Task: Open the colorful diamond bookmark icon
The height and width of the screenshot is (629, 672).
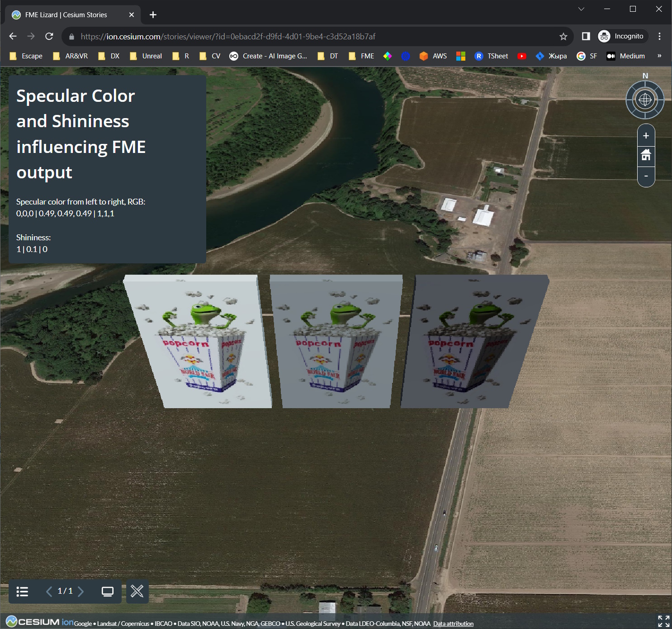Action: click(388, 56)
